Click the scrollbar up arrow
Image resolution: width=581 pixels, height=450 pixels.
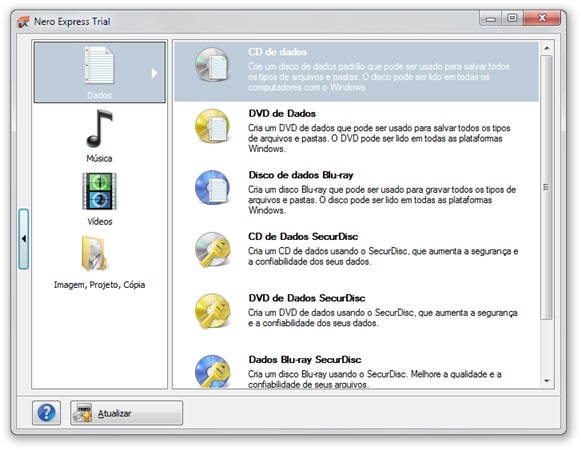547,49
